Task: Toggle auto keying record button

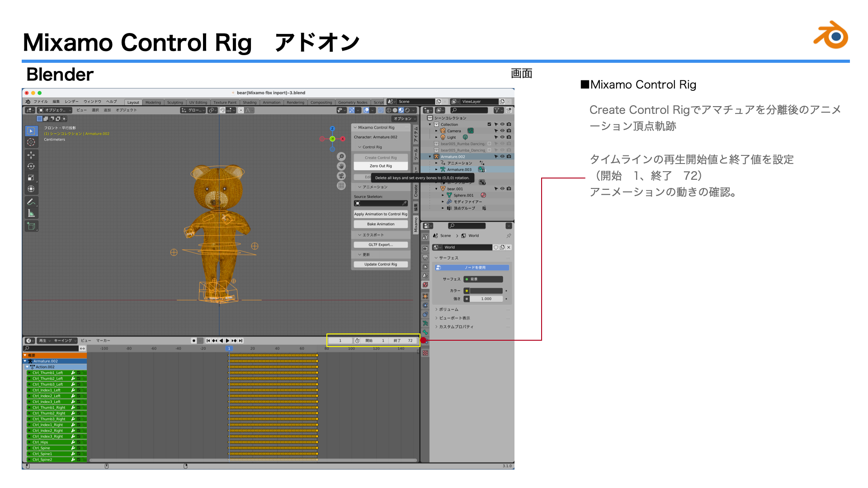Action: pyautogui.click(x=194, y=341)
